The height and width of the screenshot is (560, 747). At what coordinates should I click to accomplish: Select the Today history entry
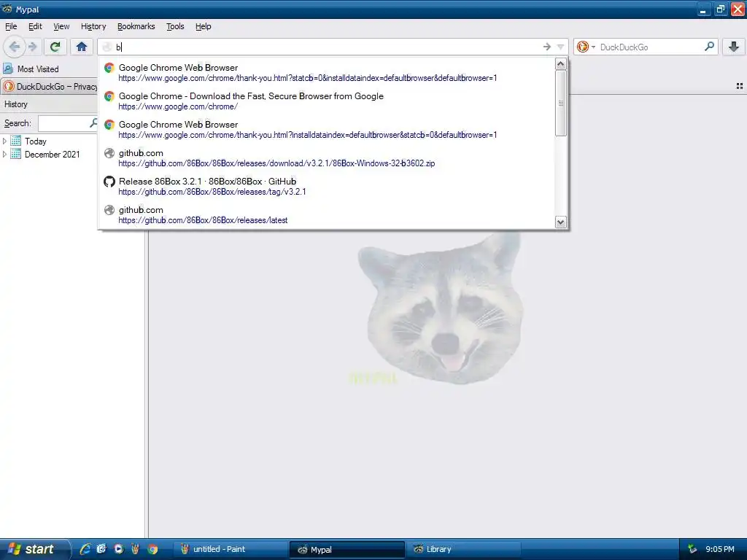[x=35, y=141]
